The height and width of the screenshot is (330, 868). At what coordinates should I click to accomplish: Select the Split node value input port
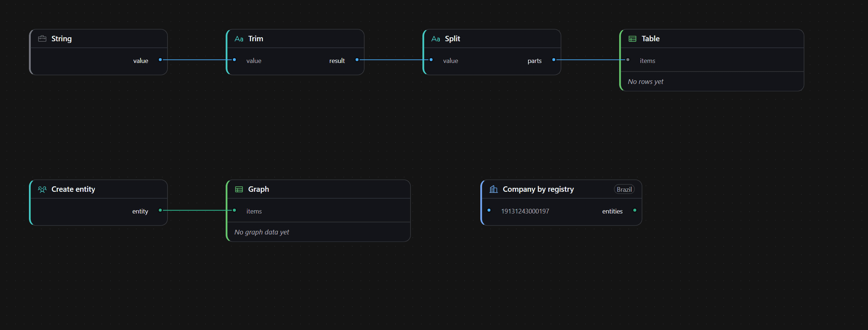pos(431,60)
